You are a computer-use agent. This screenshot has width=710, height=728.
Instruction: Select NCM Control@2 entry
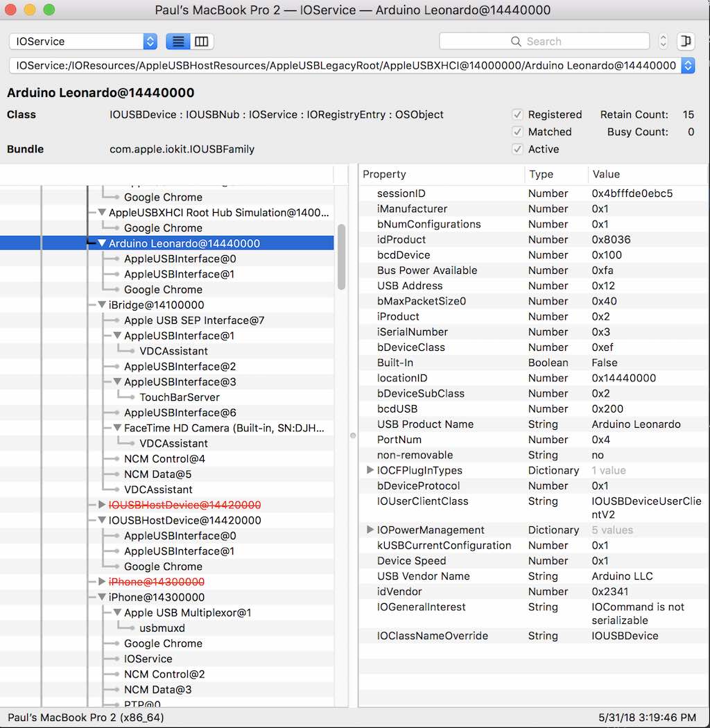[164, 674]
